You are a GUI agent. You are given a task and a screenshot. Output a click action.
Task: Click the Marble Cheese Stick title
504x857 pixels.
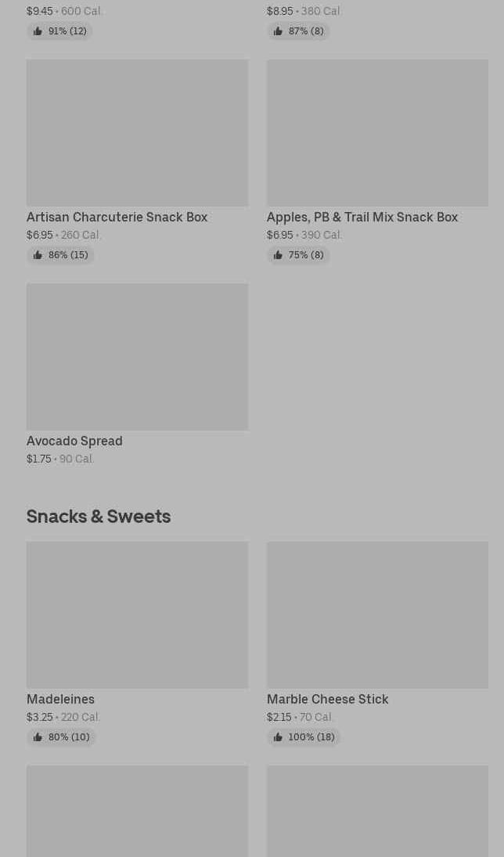tap(327, 699)
